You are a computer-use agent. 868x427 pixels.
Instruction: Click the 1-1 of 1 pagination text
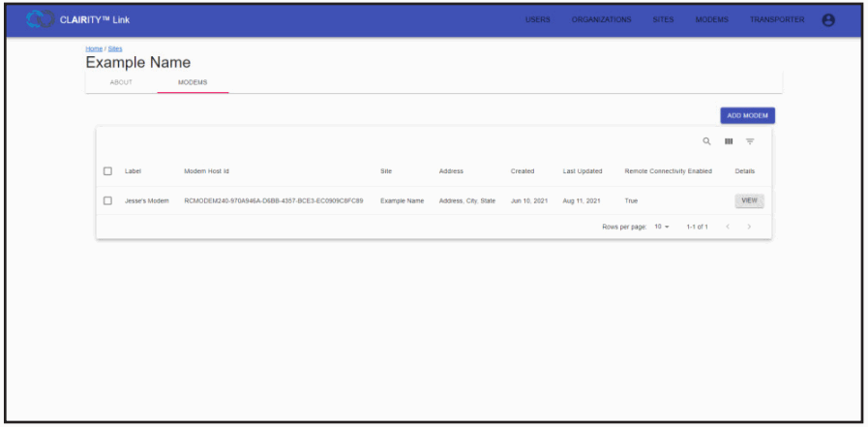pos(697,227)
